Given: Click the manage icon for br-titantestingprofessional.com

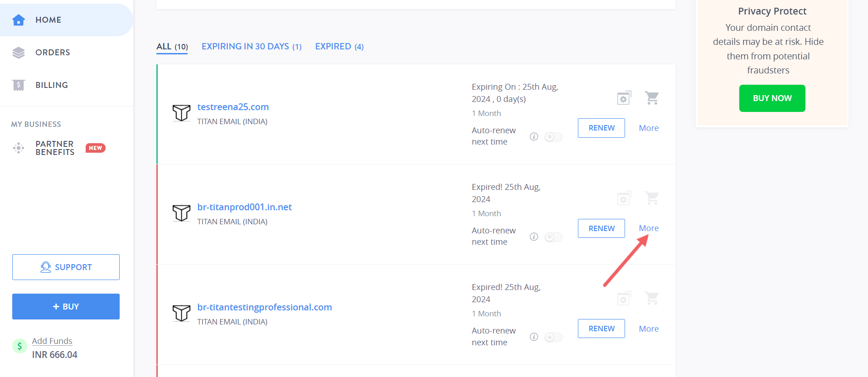Looking at the screenshot, I should coord(624,298).
